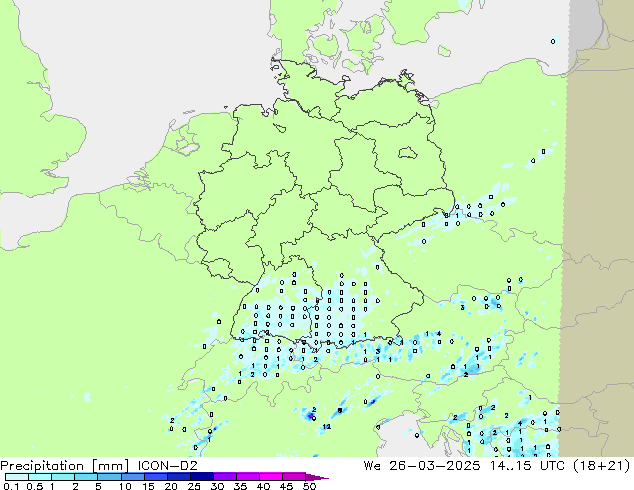Click the '0.1' legend scale value

(11, 486)
